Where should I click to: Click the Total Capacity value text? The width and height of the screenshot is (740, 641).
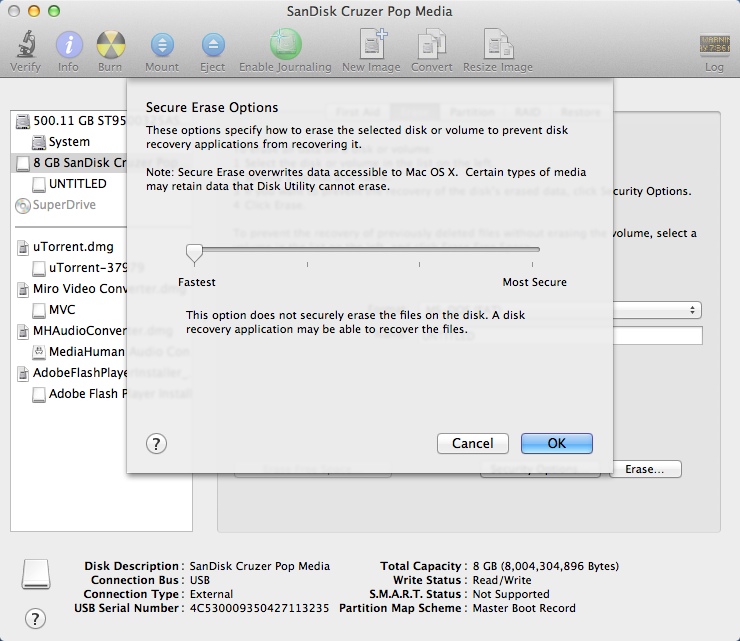click(x=546, y=566)
